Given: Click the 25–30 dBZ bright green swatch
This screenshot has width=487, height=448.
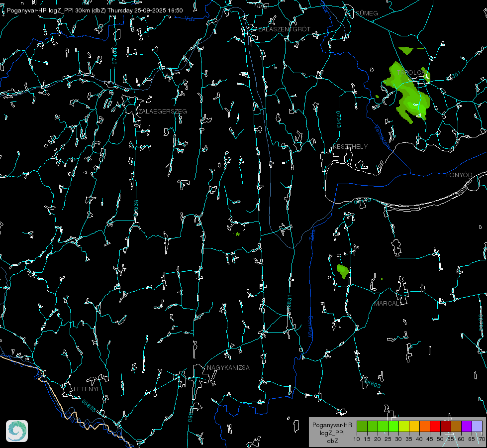Looking at the screenshot, I should coord(393,426).
